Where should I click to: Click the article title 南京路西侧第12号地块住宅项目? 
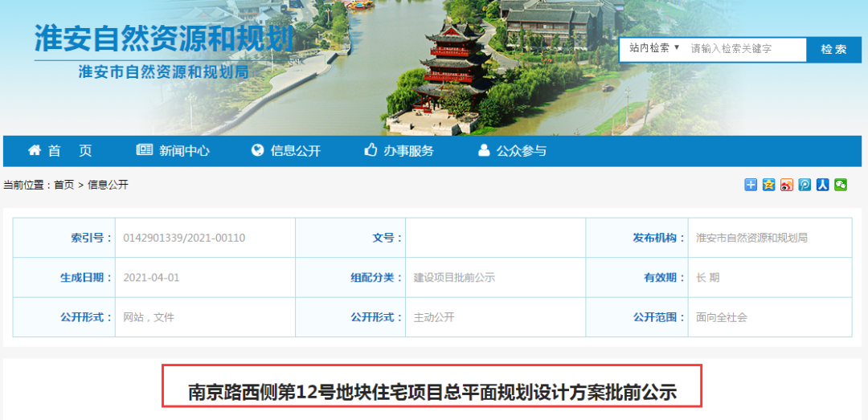pyautogui.click(x=432, y=393)
